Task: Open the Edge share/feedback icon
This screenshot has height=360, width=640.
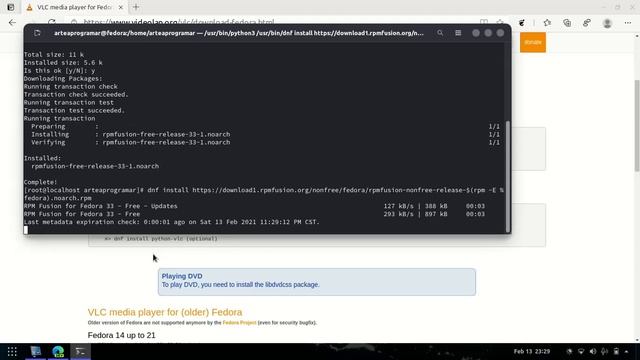Action: (587, 23)
